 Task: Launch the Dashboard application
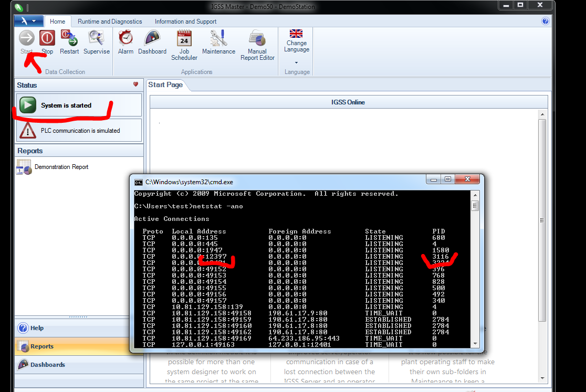point(152,39)
